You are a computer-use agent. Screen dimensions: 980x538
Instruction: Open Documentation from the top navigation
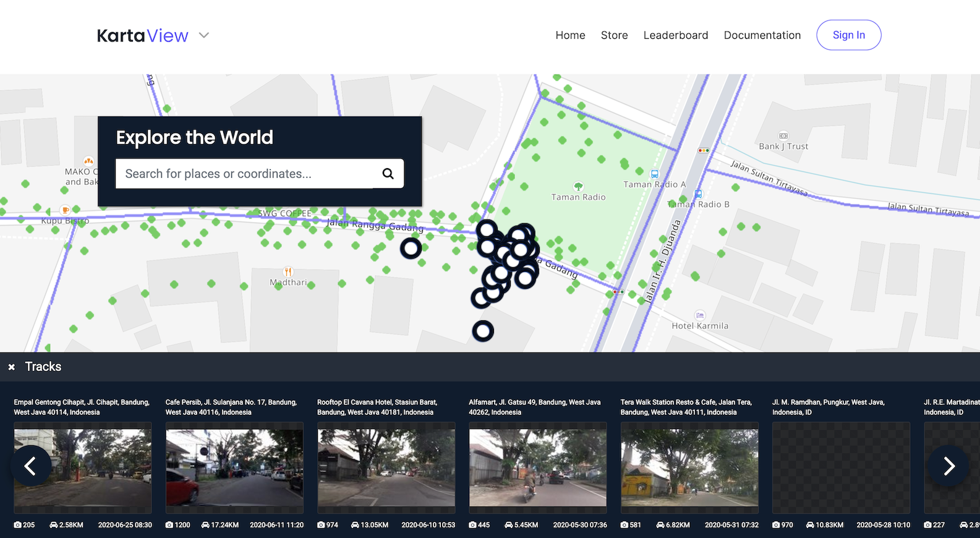tap(762, 35)
